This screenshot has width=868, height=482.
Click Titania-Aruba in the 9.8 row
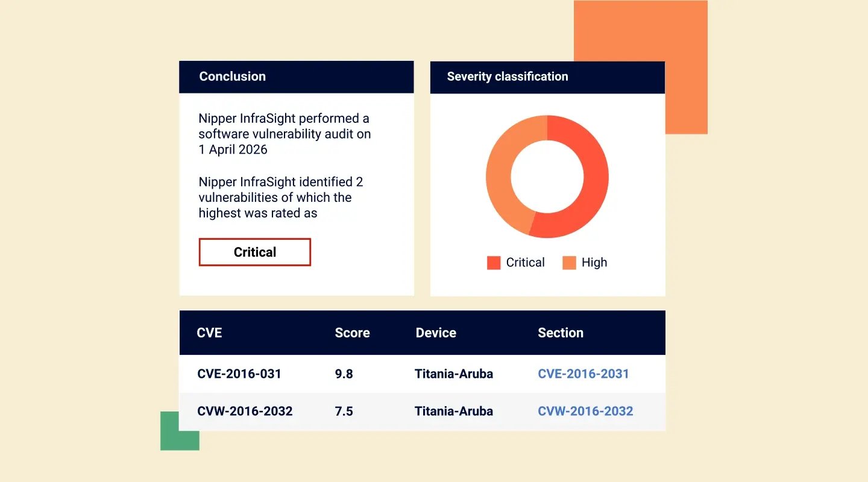(454, 374)
